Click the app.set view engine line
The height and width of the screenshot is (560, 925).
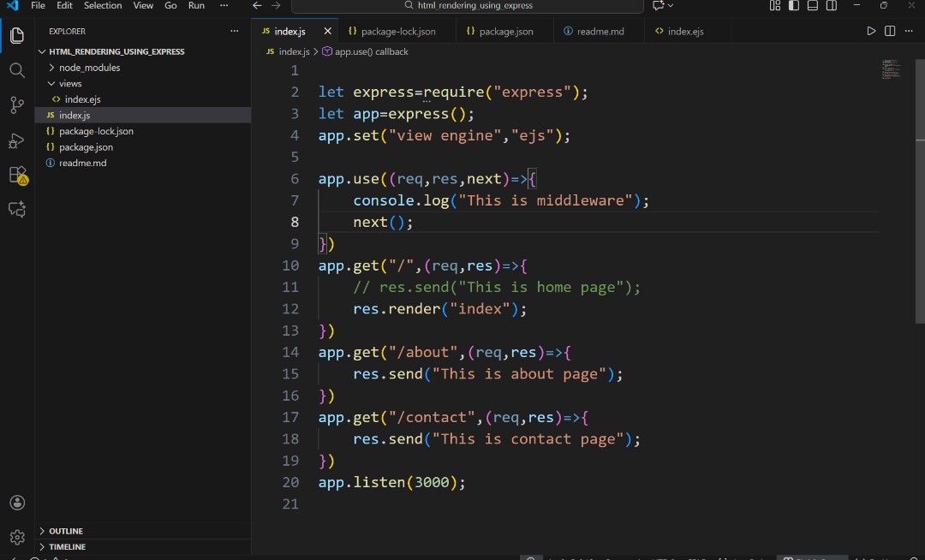[x=445, y=135]
